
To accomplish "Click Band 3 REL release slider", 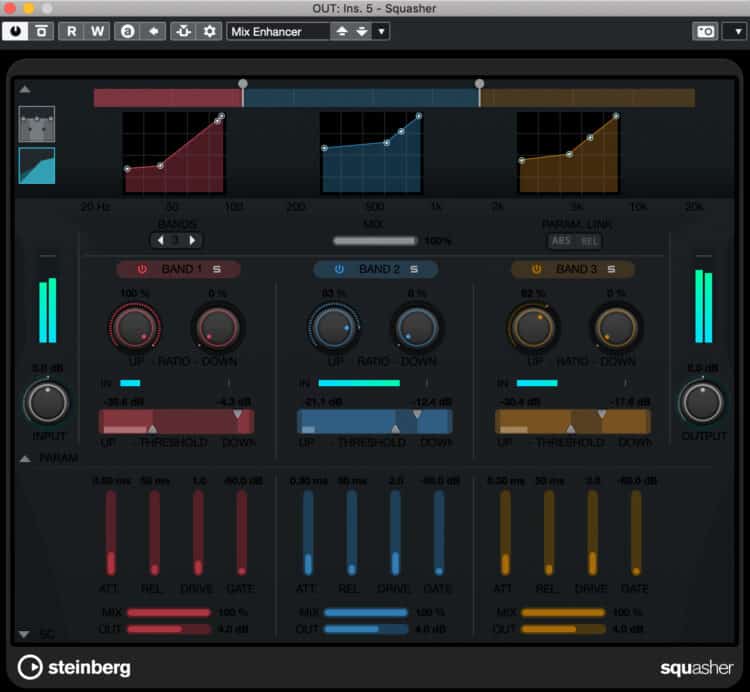I will click(549, 533).
